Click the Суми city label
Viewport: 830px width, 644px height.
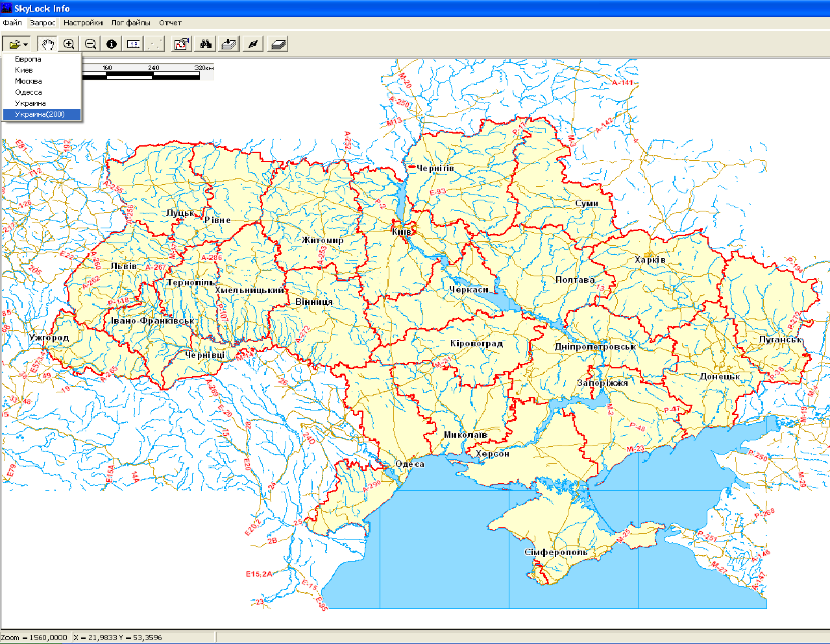coord(587,203)
